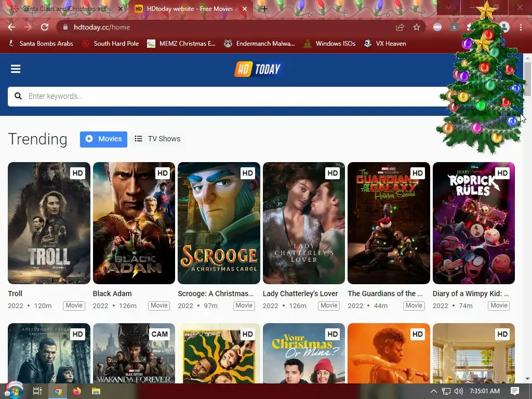Go forward with the browser forward arrow
Viewport: 532px width, 399px height.
(x=28, y=27)
